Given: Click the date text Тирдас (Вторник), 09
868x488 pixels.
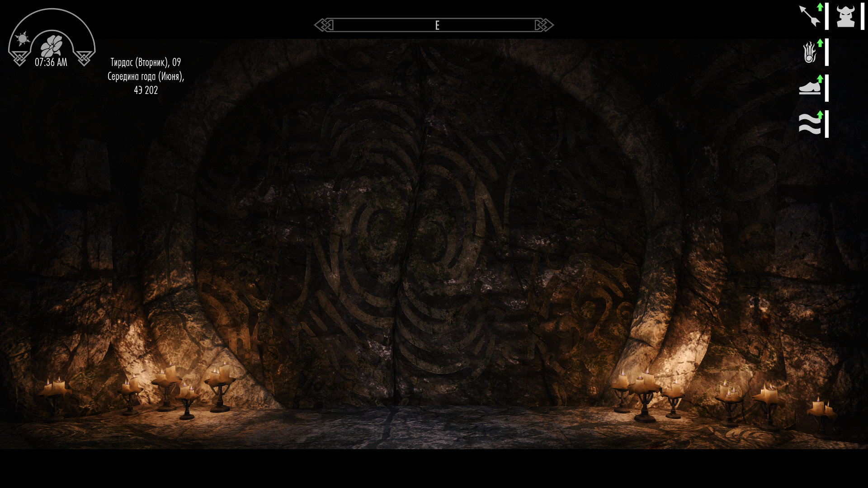Looking at the screenshot, I should click(146, 62).
